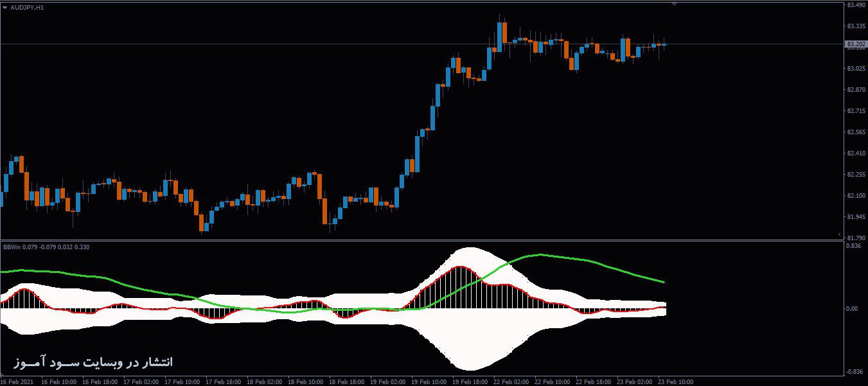Screen dimensions: 868x386
Task: Click the BBWin indicator values label
Action: (x=46, y=247)
